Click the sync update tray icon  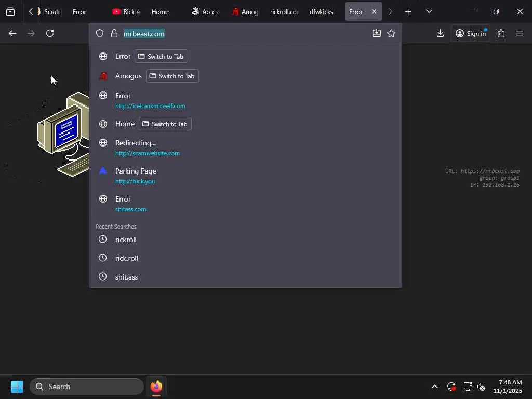[451, 387]
